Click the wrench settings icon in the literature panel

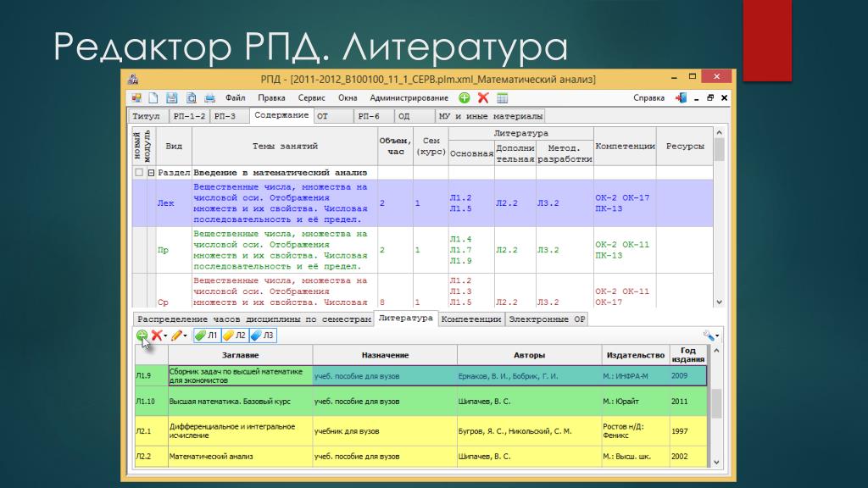tap(709, 335)
